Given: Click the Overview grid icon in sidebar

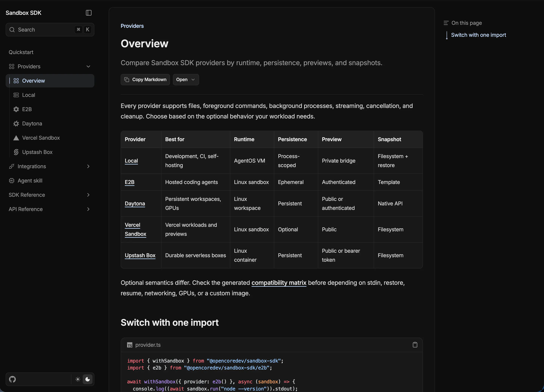Looking at the screenshot, I should point(16,81).
